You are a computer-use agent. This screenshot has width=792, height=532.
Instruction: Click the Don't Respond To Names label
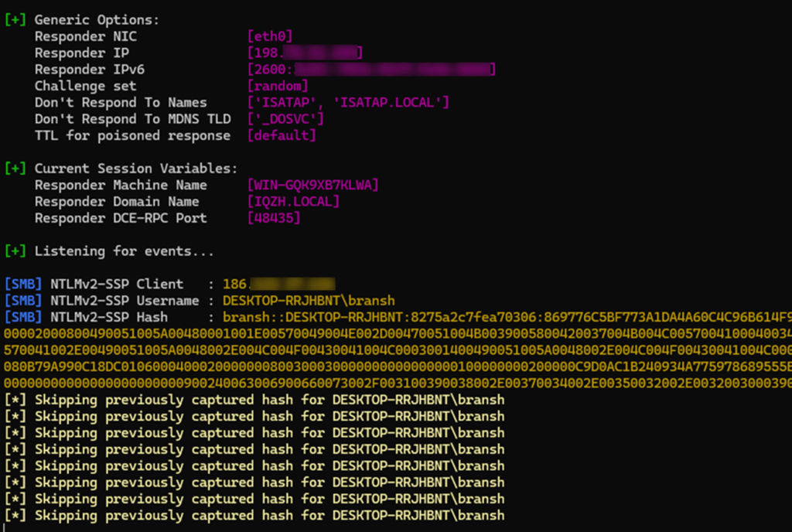tap(121, 102)
